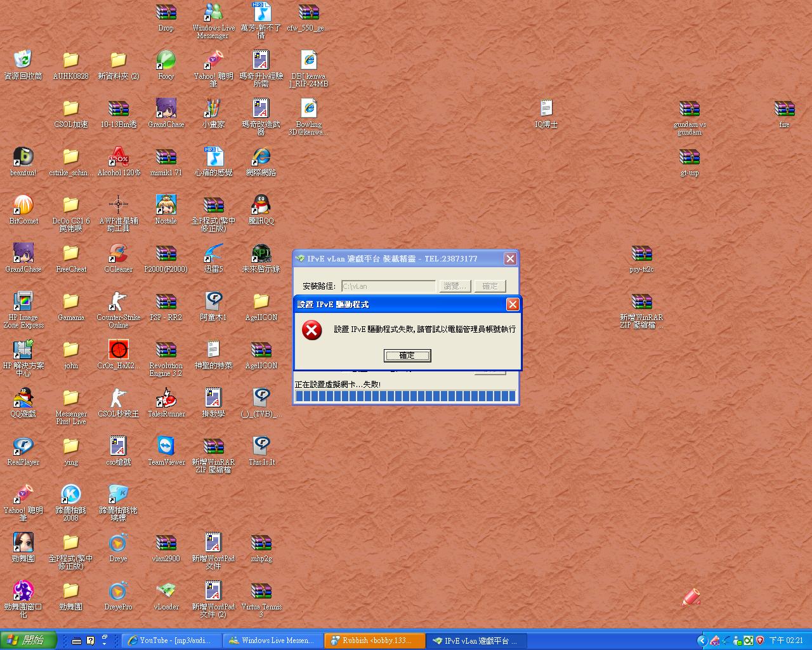The width and height of the screenshot is (812, 650).
Task: Select the Alcohol 120% desktop icon
Action: [118, 157]
